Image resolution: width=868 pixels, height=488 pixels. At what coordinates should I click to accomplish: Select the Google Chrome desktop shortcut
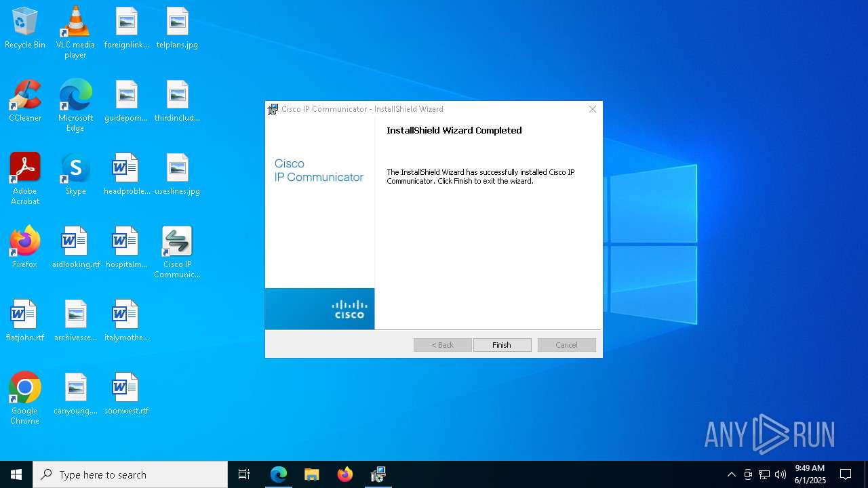[x=25, y=399]
